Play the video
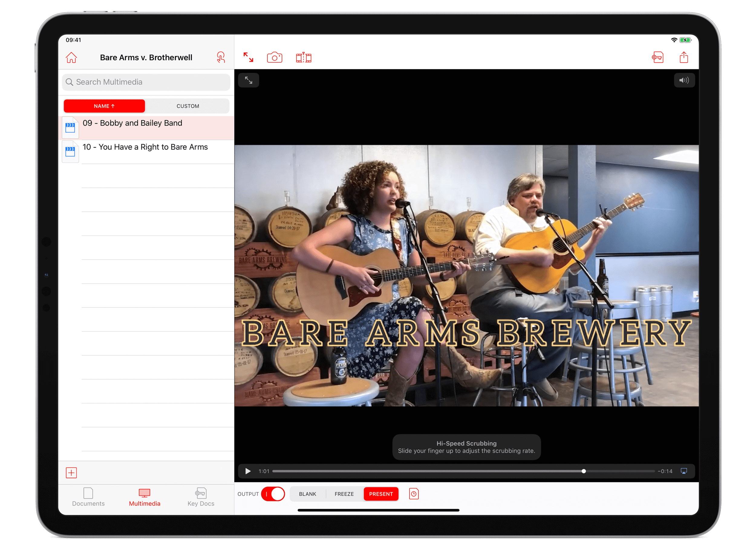Screen dimensions: 756x554 tap(248, 471)
